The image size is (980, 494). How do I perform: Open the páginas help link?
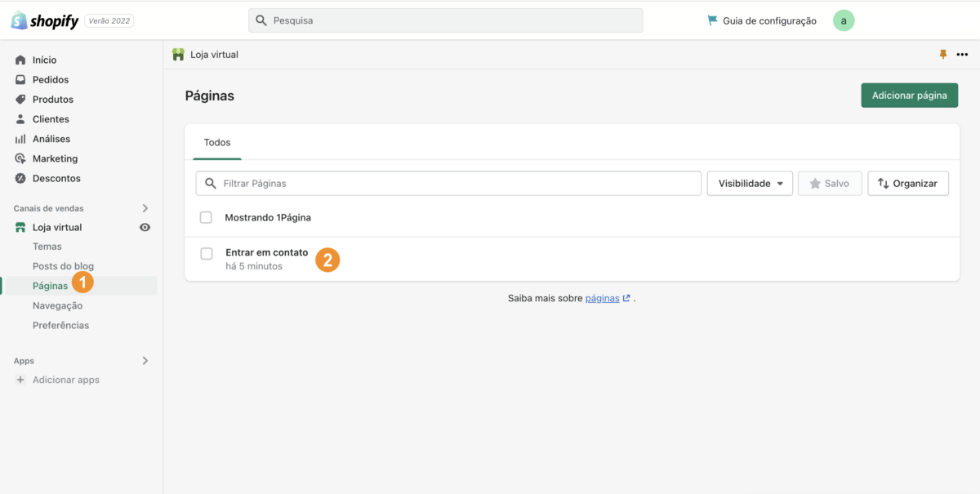tap(602, 299)
